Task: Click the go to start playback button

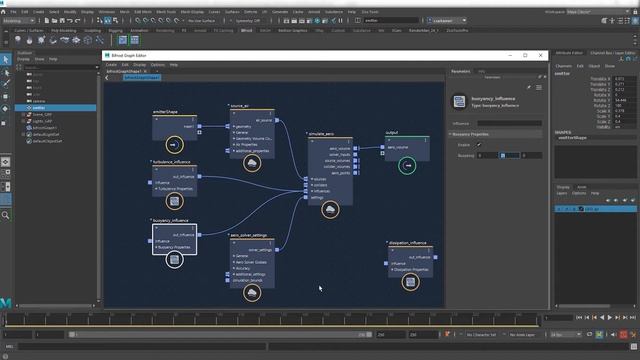Action: pos(579,318)
